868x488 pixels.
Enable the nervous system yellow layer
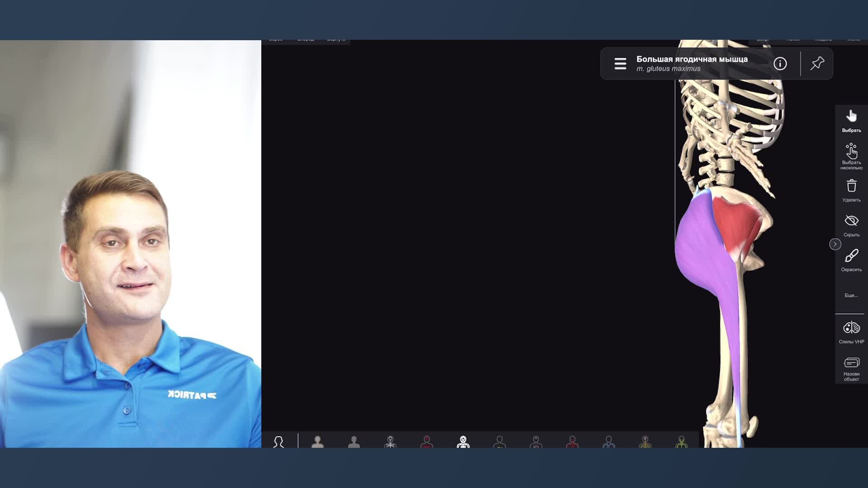645,441
